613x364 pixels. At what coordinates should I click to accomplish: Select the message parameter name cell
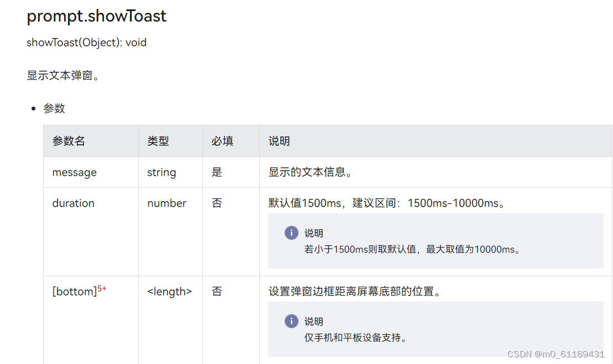coord(75,172)
